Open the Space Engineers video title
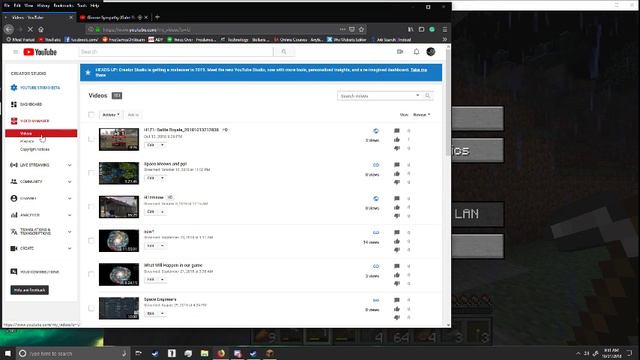Viewport: 640px width, 360px height. tap(160, 299)
